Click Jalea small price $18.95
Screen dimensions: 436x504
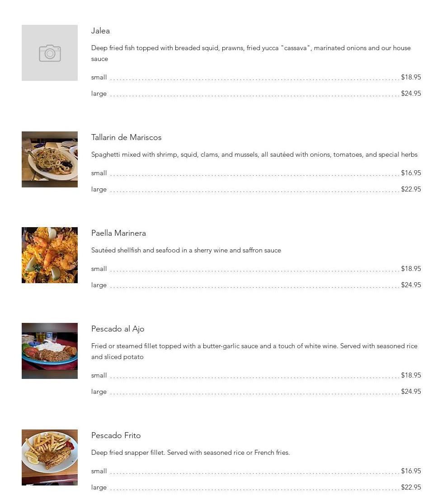(411, 77)
